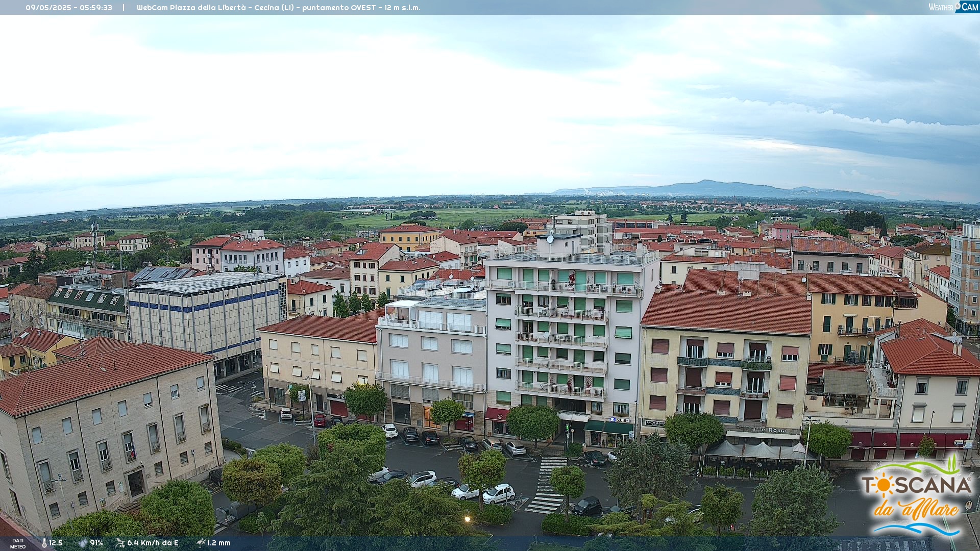
Task: Click the 09/05/2025 - 05:59:33 timestamp
Action: [69, 8]
